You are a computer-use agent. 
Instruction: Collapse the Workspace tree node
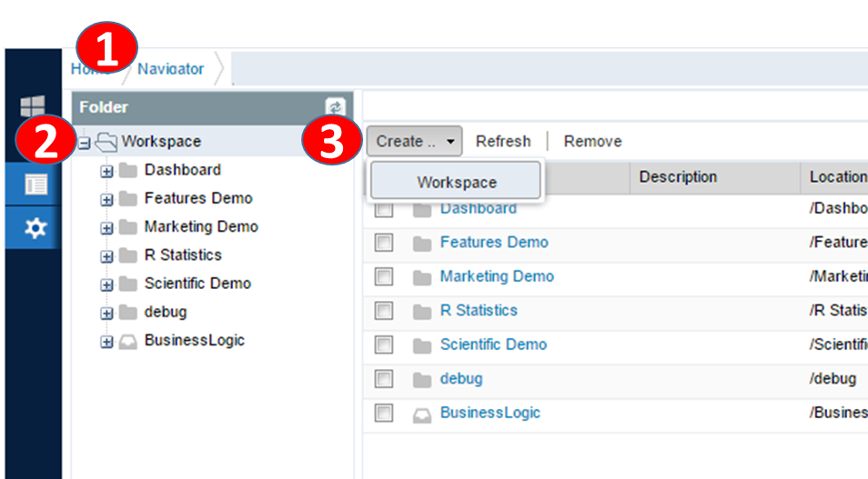[x=85, y=143]
